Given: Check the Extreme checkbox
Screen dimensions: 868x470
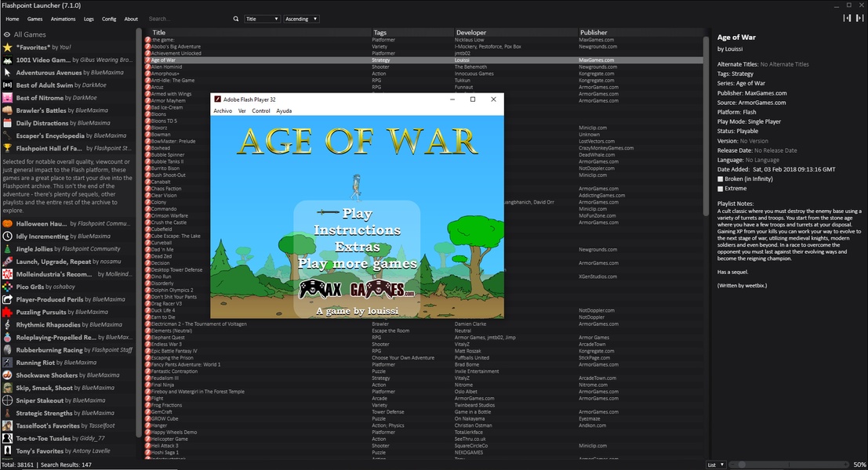Looking at the screenshot, I should [721, 189].
